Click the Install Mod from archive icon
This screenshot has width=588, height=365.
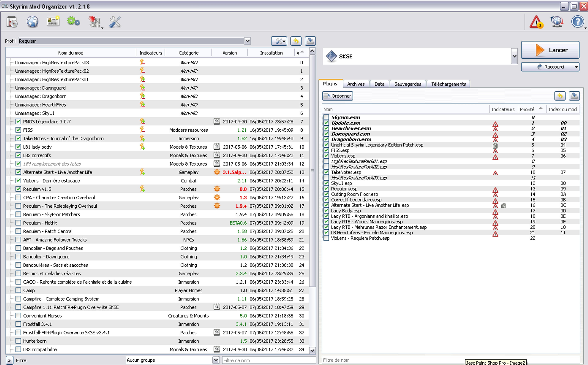[x=12, y=22]
